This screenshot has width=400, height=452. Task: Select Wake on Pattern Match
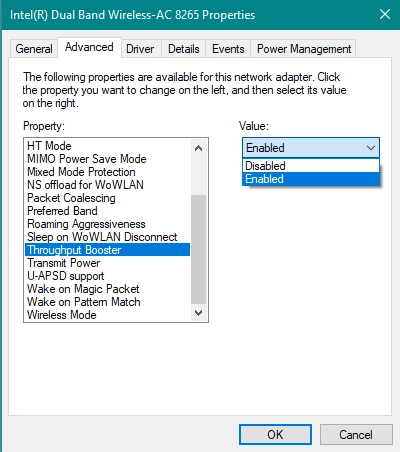[107, 302]
